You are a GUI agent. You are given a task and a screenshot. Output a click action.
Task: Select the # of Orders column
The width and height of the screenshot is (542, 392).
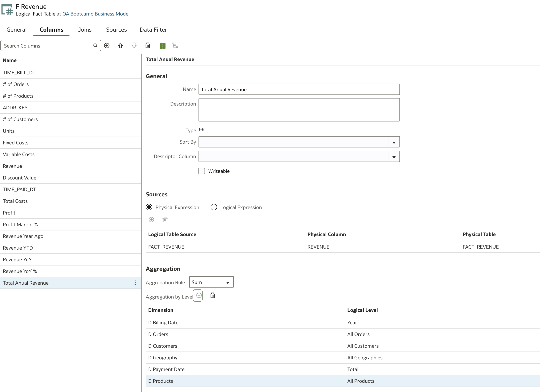click(71, 84)
